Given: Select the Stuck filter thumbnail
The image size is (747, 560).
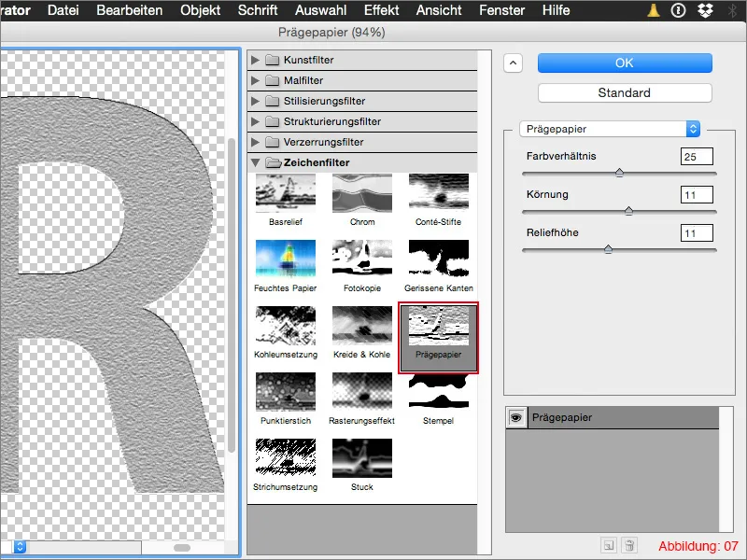Looking at the screenshot, I should coord(362,457).
